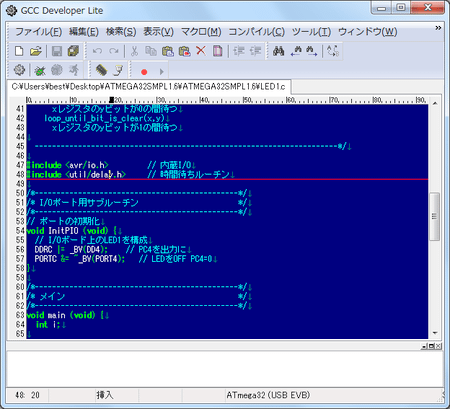Delete using the red X toolbar icon
This screenshot has width=450, height=409.
[x=201, y=51]
